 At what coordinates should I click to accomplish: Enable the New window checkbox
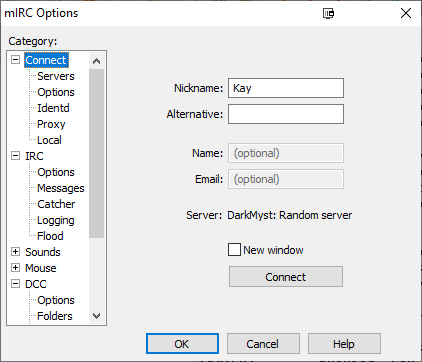coord(234,250)
